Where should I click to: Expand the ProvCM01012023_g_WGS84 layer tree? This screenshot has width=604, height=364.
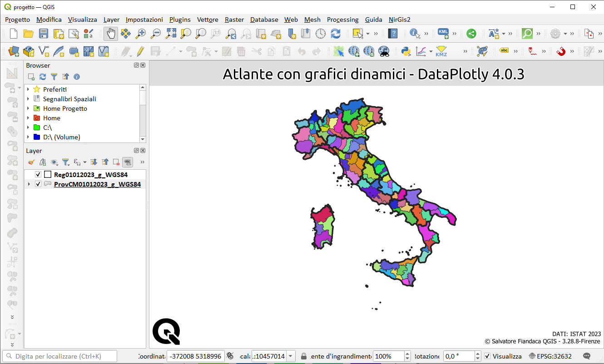click(29, 184)
